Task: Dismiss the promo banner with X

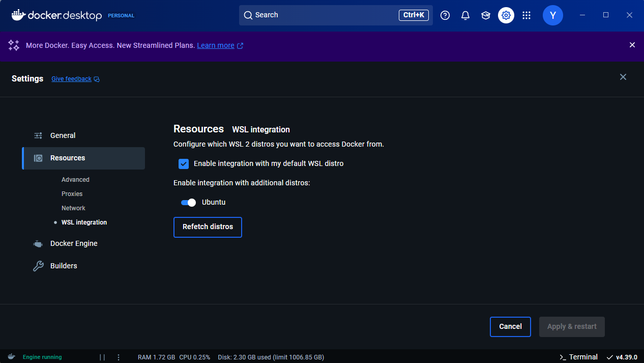Action: tap(632, 45)
